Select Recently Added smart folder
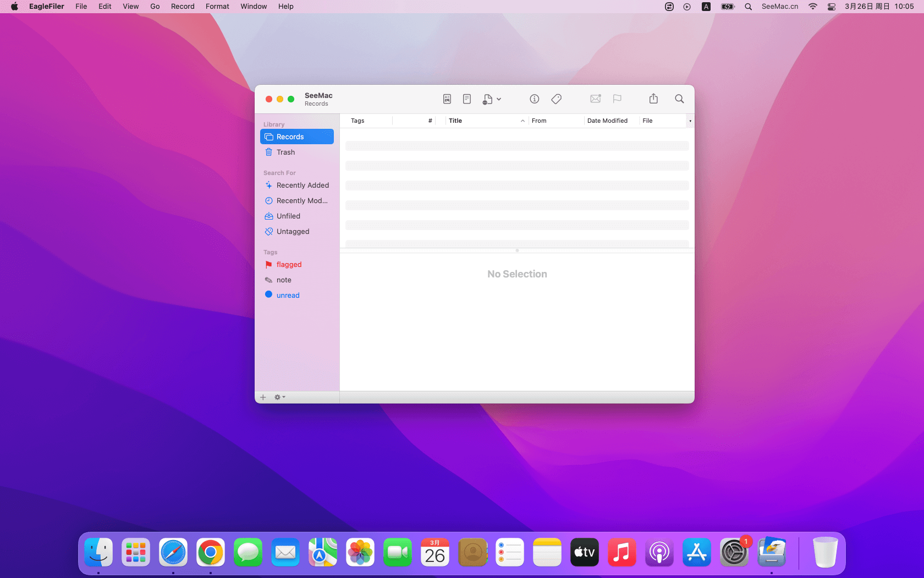This screenshot has width=924, height=578. (x=302, y=186)
